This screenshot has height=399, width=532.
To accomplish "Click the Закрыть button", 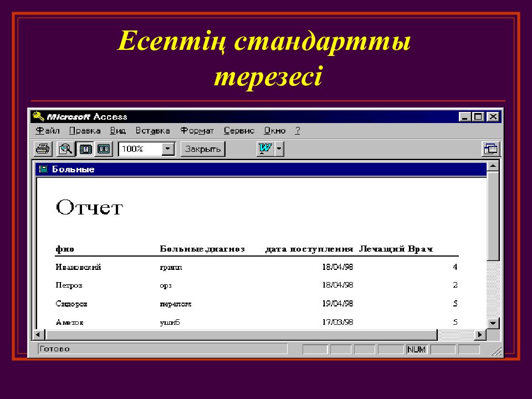I will 203,149.
